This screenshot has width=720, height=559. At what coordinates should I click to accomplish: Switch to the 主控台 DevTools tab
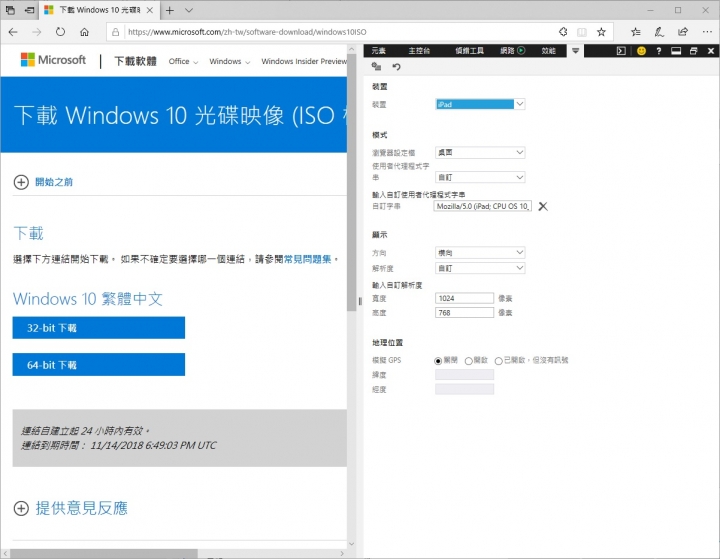(419, 51)
